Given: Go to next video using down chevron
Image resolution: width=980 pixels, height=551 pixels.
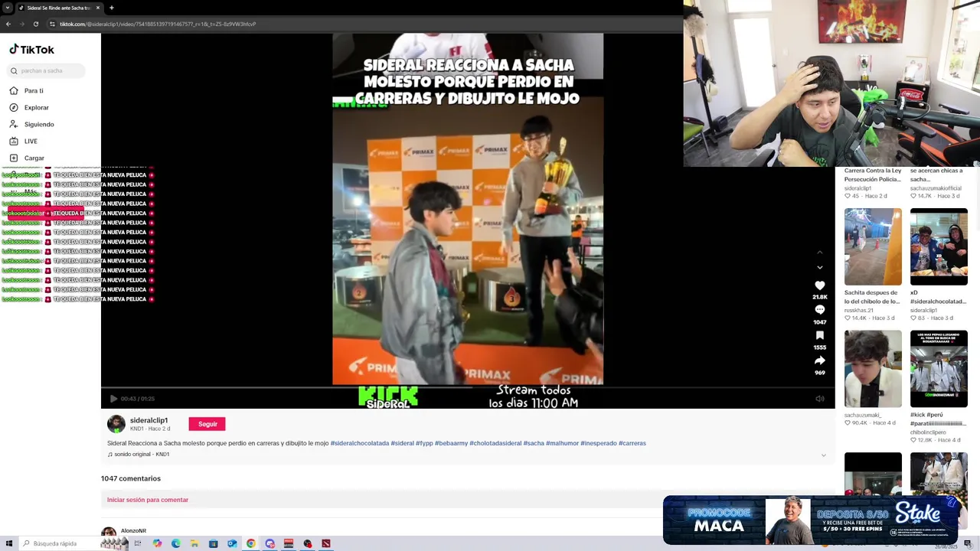Looking at the screenshot, I should 820,268.
